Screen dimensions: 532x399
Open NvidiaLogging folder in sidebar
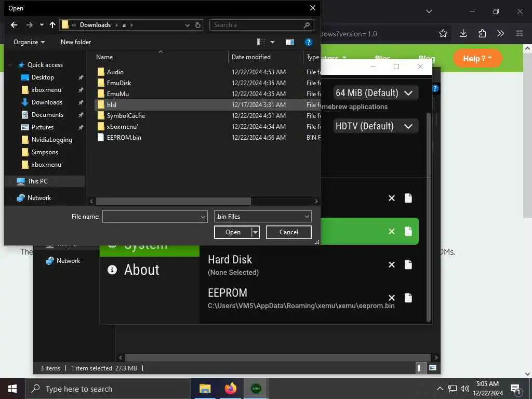pos(51,140)
